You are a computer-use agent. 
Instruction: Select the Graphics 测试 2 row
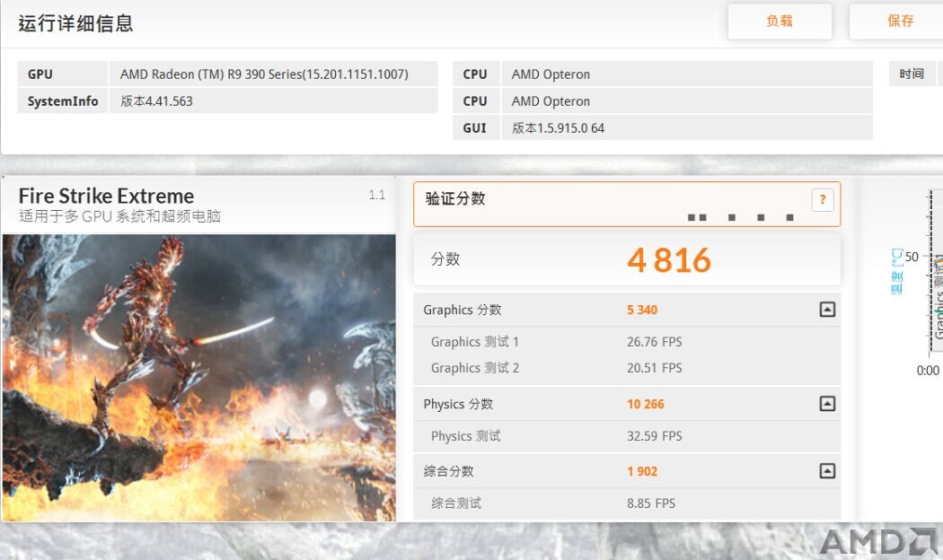(x=627, y=368)
